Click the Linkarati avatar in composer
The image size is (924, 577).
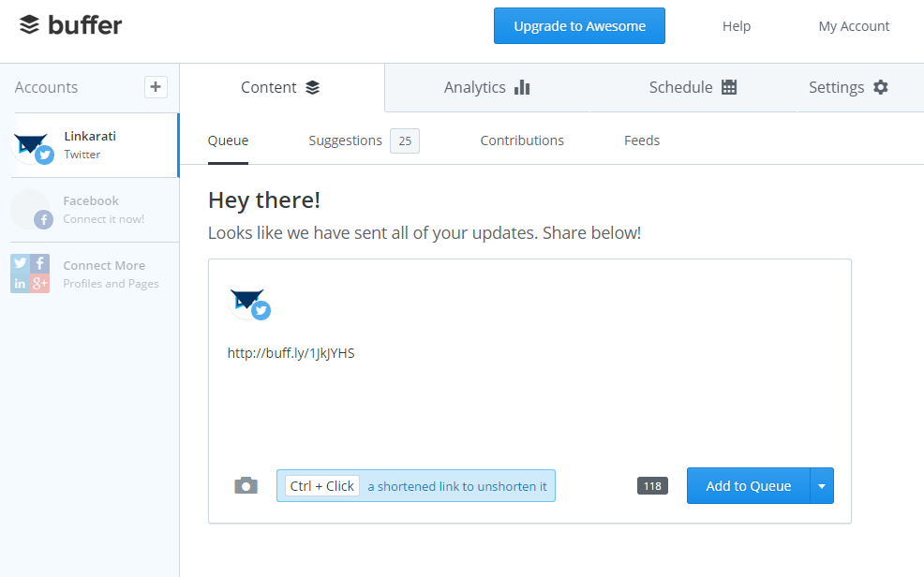249,303
